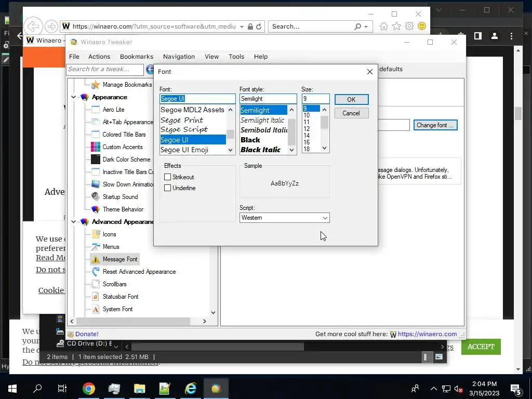Open the File menu in Winaero Tweaker
This screenshot has height=399, width=532.
[74, 57]
